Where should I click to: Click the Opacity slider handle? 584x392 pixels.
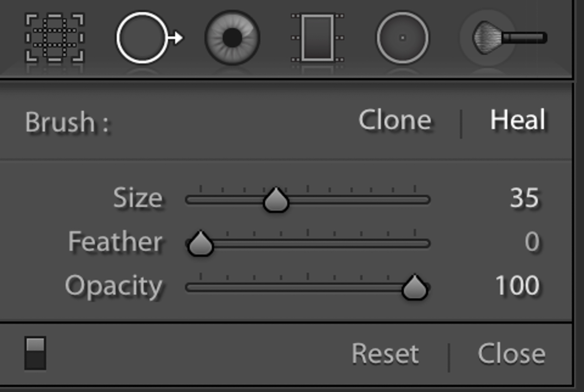tap(415, 288)
